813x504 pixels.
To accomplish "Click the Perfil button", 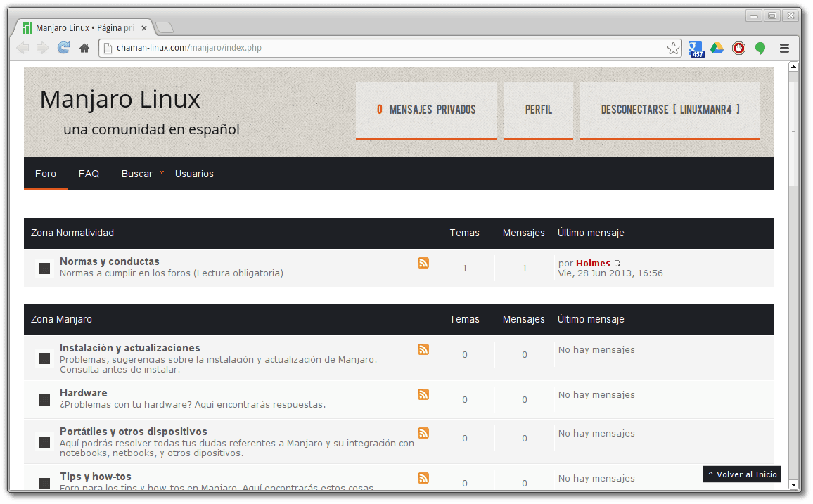I will (x=538, y=110).
